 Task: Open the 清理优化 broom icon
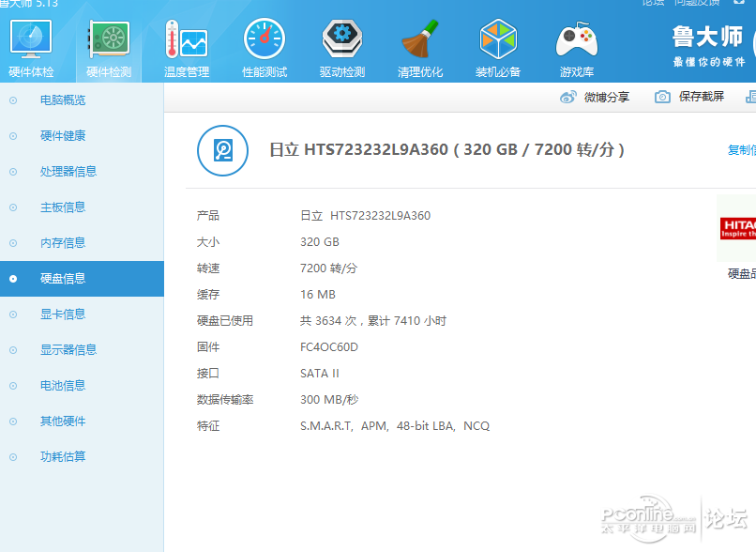pos(420,38)
